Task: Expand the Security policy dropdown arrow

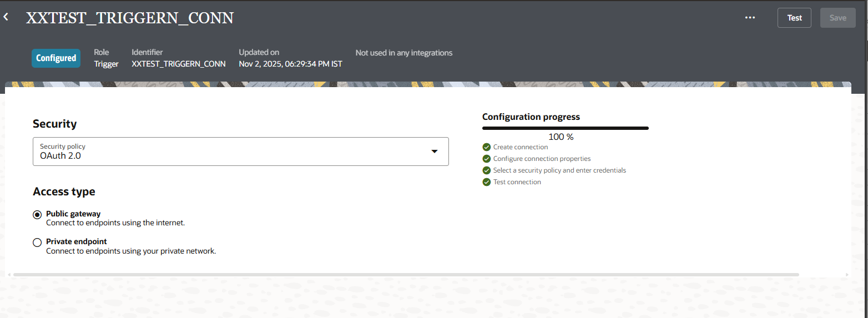Action: pyautogui.click(x=435, y=152)
